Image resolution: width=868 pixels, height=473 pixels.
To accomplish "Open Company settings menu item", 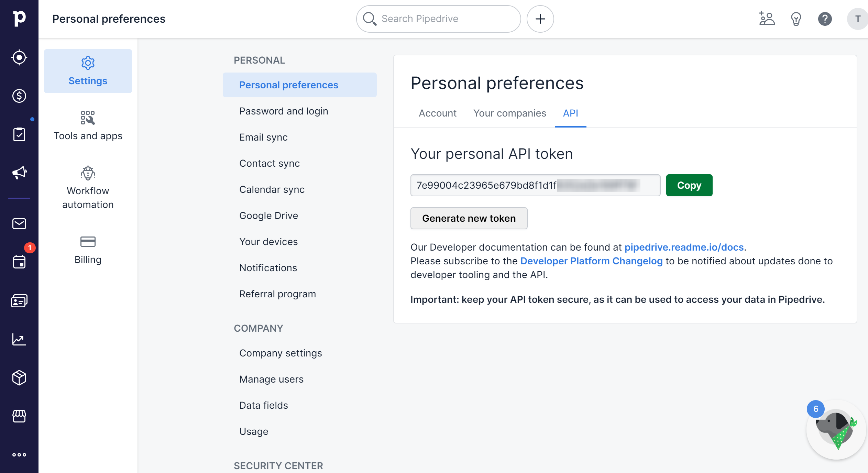I will [x=280, y=353].
